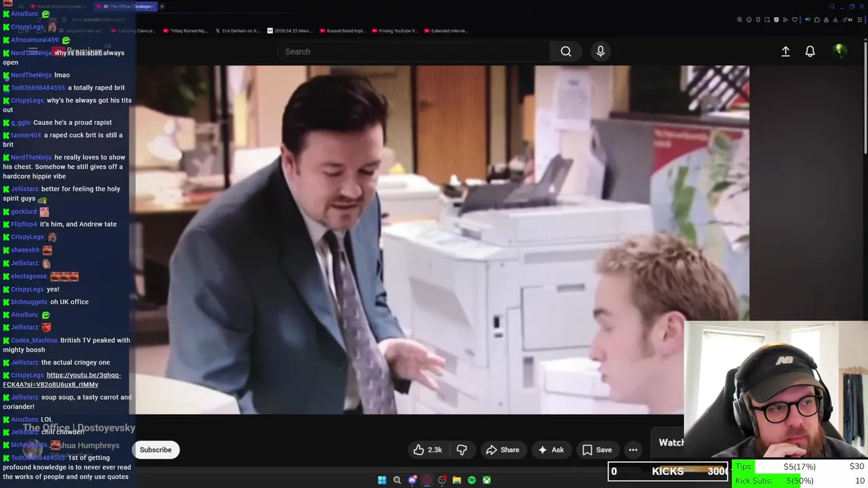
Task: Open File Explorer from the taskbar
Action: [457, 480]
